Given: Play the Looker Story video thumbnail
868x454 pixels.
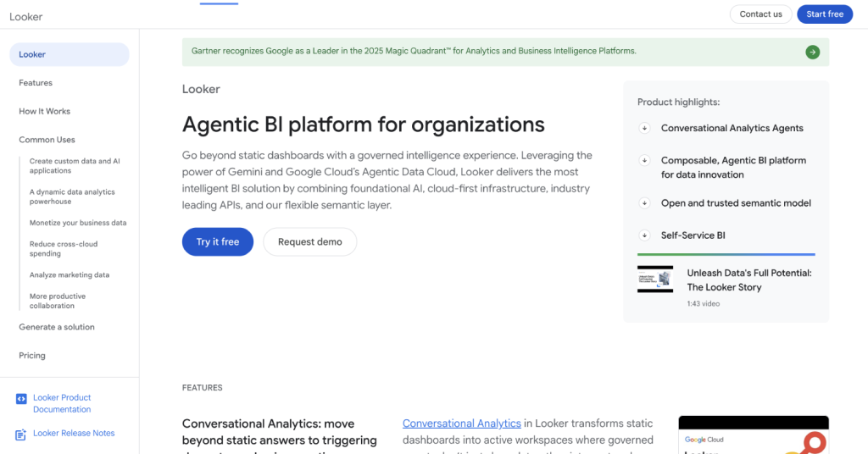Looking at the screenshot, I should (655, 280).
